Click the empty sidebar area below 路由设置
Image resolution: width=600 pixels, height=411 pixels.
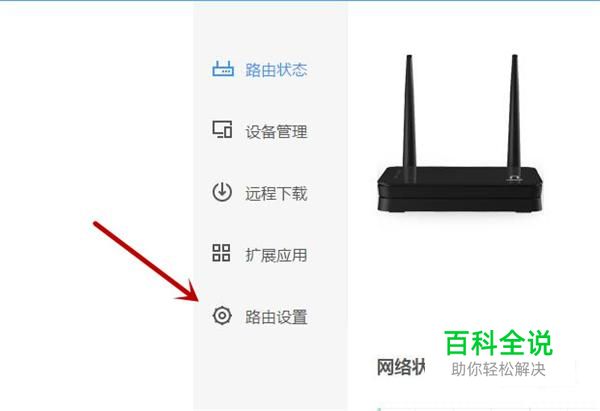tap(270, 367)
